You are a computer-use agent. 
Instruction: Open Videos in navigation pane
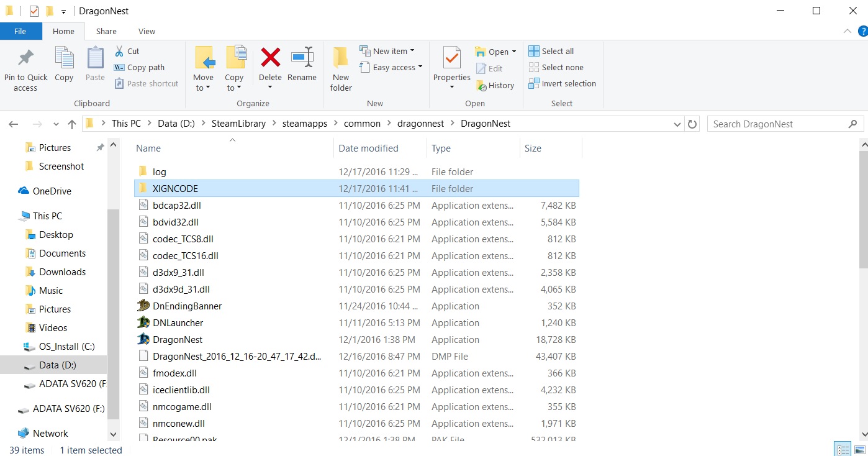(46, 327)
